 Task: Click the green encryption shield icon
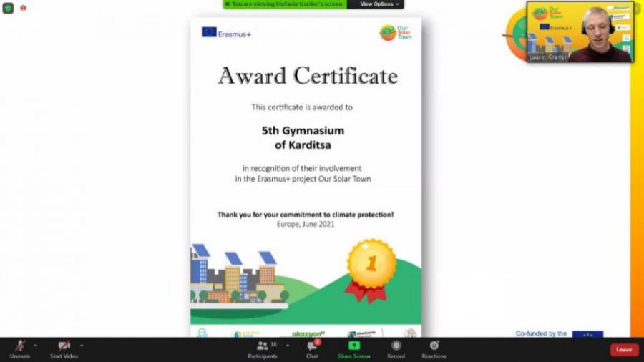(8, 8)
